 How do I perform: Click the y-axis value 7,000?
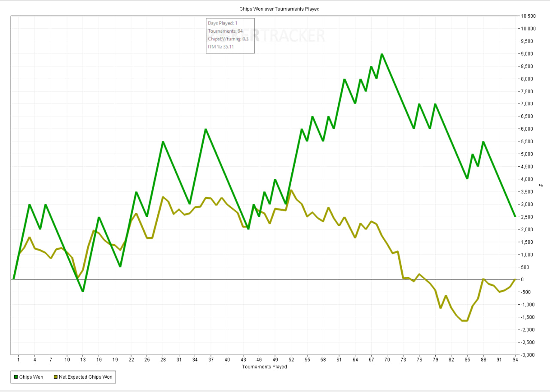coord(527,104)
